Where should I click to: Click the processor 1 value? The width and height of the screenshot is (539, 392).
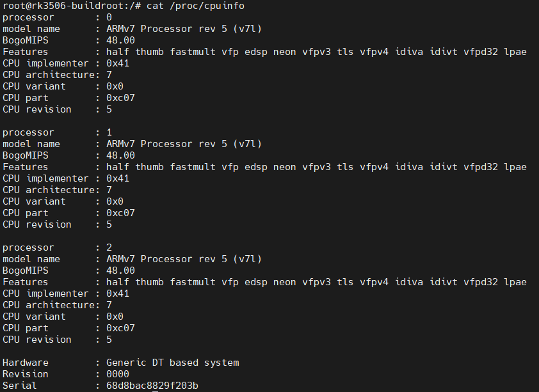109,132
